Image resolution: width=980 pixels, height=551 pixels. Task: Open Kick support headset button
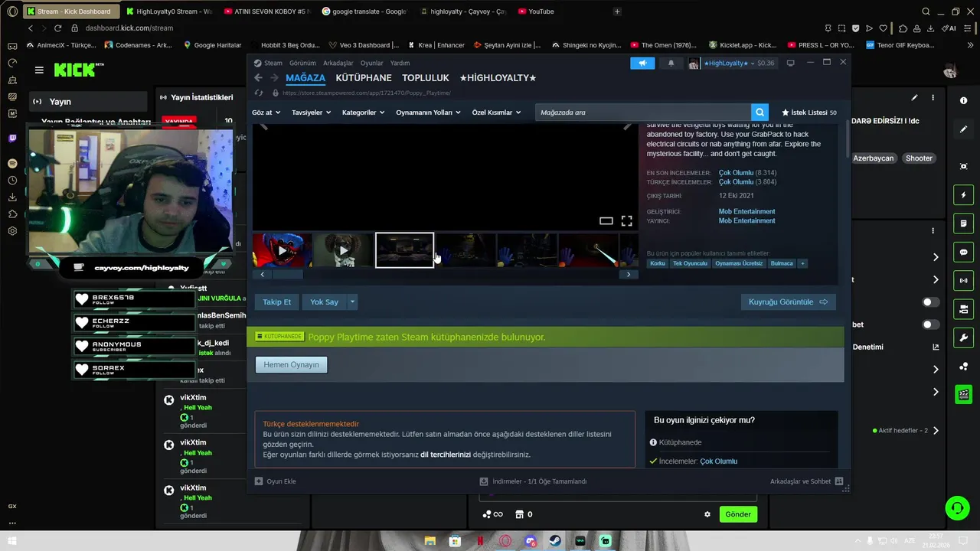pos(956,507)
